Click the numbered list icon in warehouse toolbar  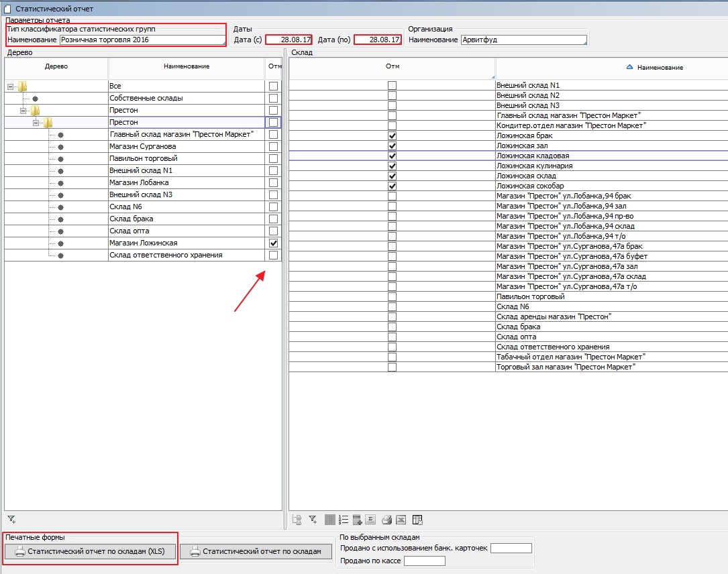tap(344, 520)
